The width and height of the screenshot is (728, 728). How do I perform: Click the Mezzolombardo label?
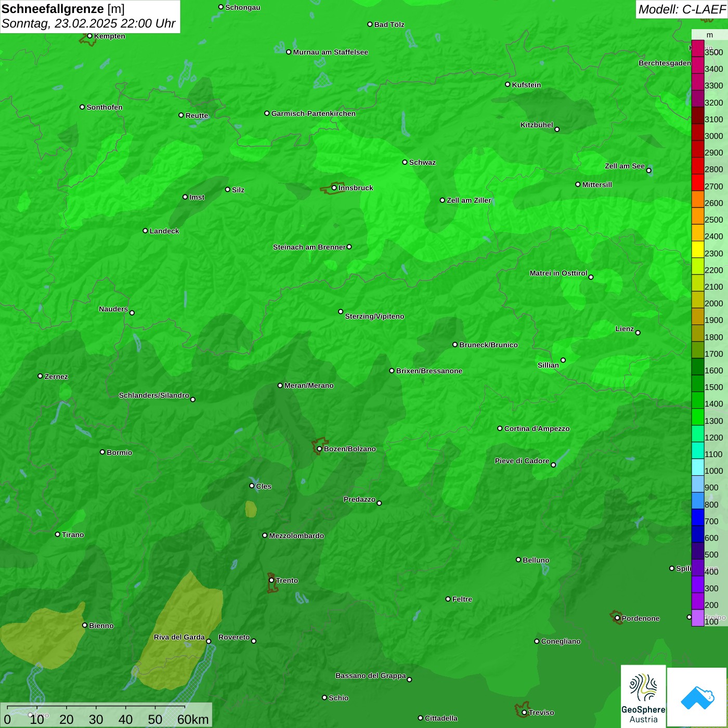pyautogui.click(x=296, y=536)
